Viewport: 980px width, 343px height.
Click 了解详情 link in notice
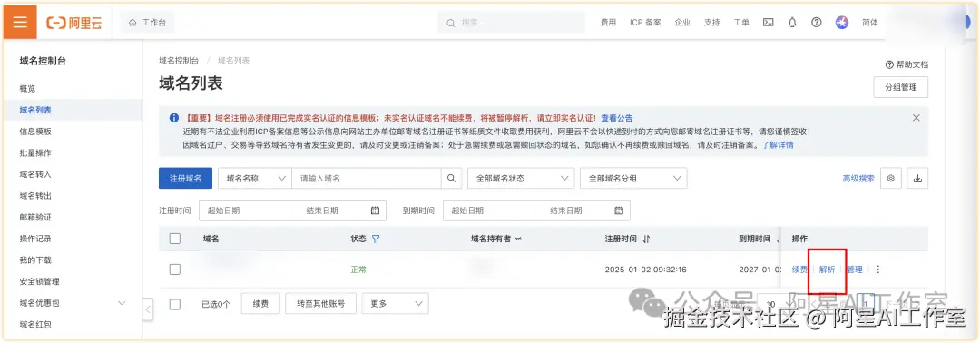click(x=778, y=144)
